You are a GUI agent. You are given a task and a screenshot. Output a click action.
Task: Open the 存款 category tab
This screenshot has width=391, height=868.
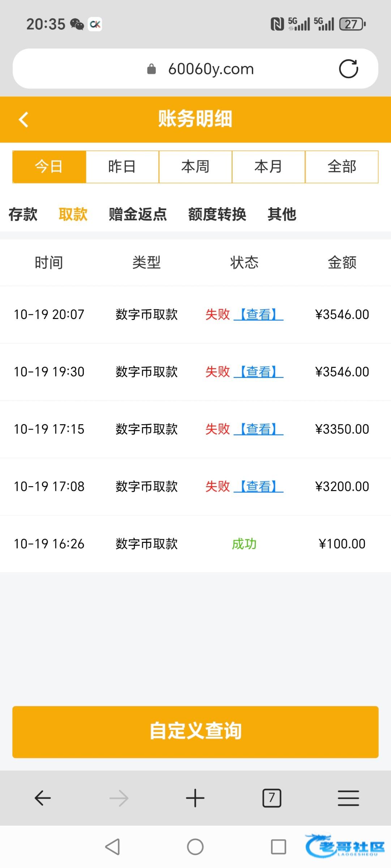coord(23,214)
